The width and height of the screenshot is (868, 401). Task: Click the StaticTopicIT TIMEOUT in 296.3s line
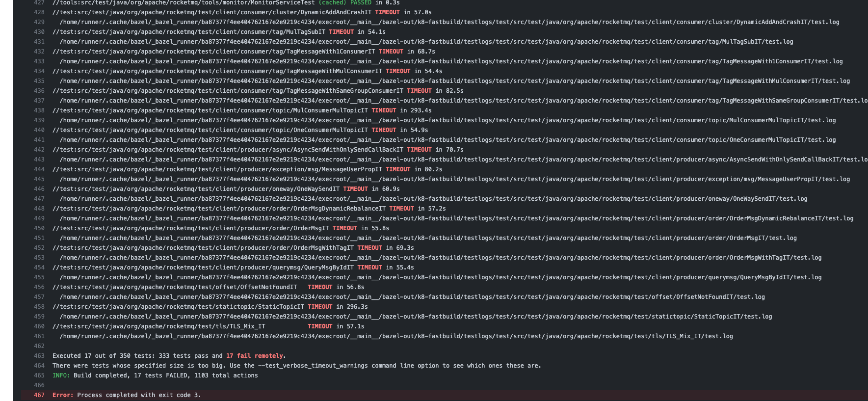[210, 307]
